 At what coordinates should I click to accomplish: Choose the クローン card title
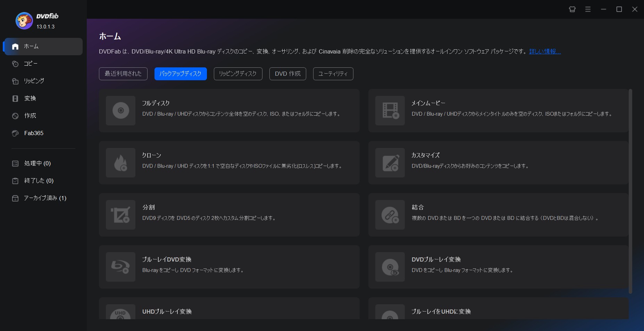(152, 155)
